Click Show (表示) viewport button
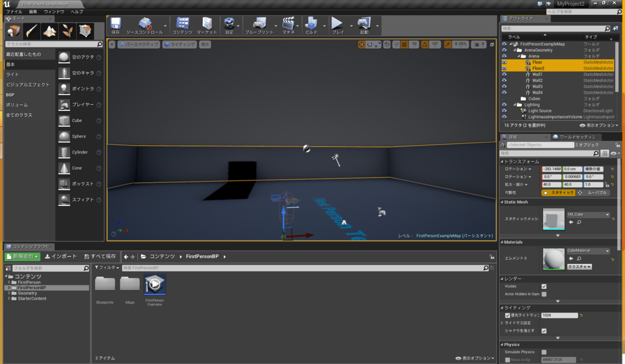The image size is (625, 364). pos(205,45)
